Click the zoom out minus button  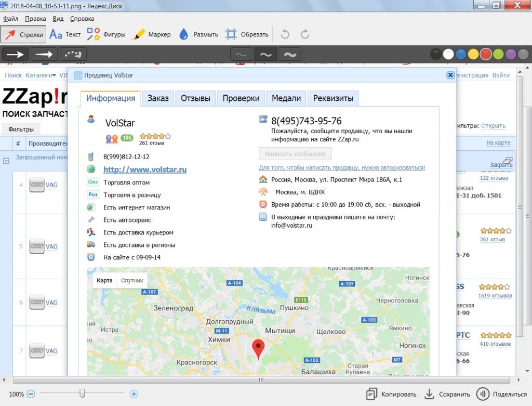[x=31, y=394]
